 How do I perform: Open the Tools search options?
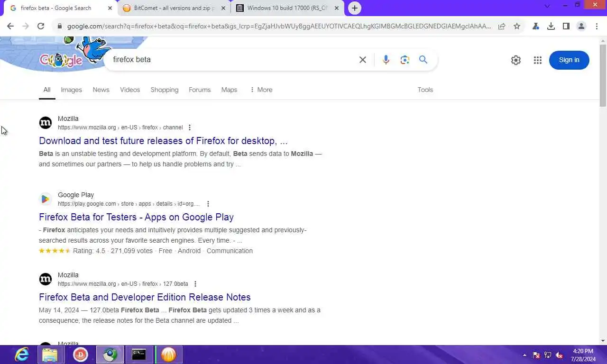[425, 90]
